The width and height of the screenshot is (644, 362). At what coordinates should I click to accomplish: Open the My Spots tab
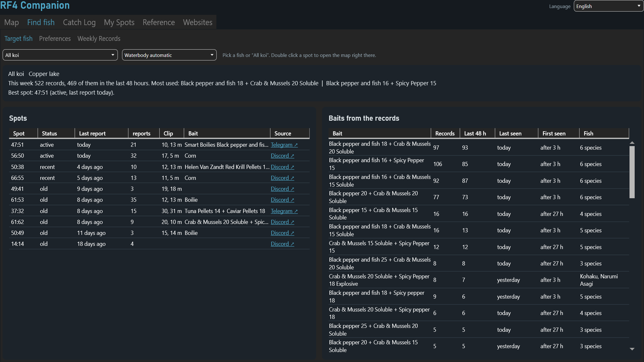click(x=119, y=22)
